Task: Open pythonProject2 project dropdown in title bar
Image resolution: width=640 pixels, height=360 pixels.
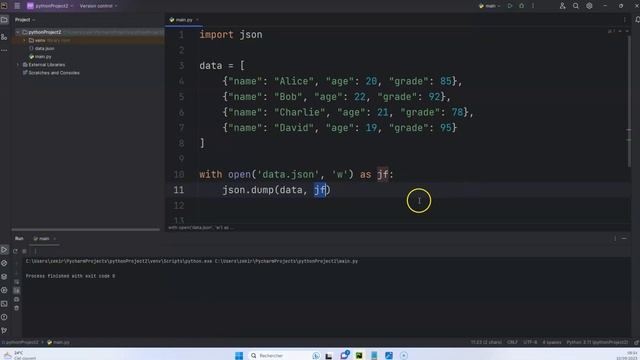Action: click(x=50, y=6)
